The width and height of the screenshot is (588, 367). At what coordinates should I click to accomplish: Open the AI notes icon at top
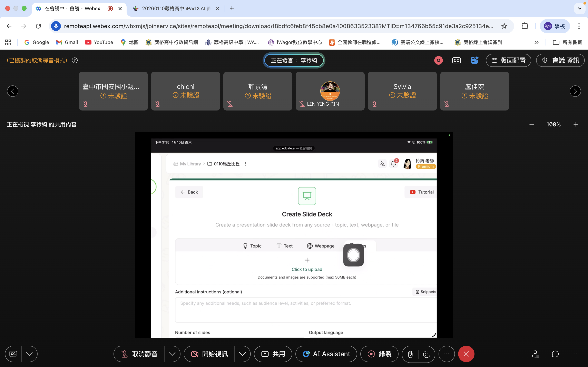[x=474, y=60]
